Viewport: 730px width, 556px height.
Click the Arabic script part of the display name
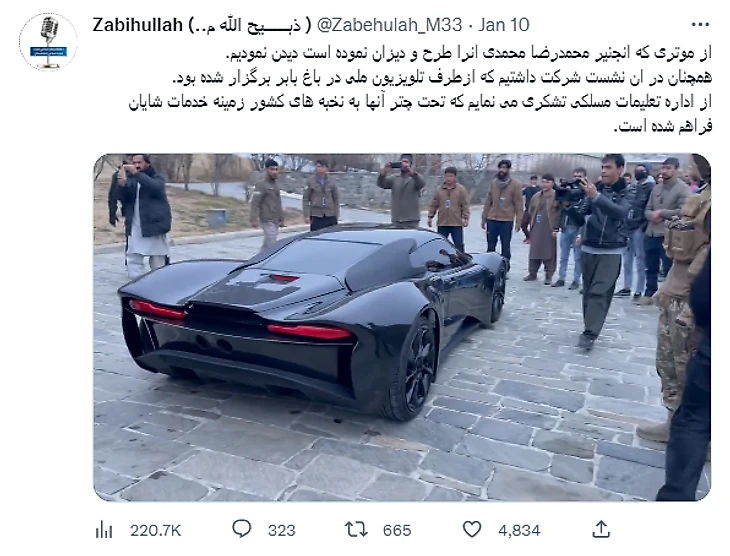tap(250, 25)
